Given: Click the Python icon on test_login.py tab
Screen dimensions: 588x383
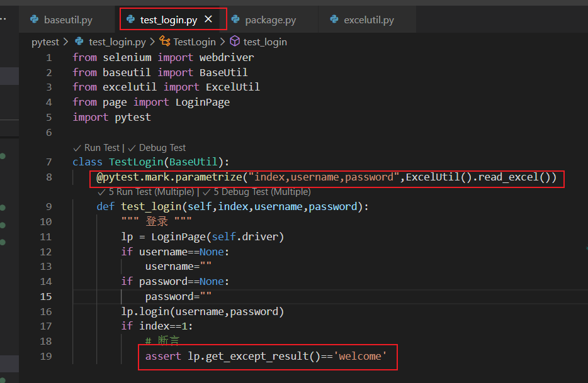Looking at the screenshot, I should [x=131, y=19].
